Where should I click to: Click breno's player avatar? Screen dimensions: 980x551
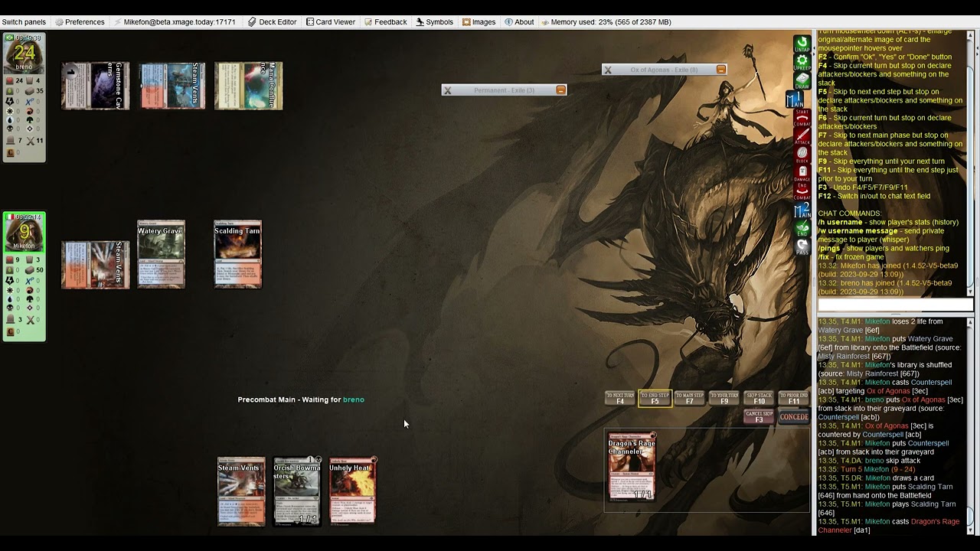pos(24,54)
